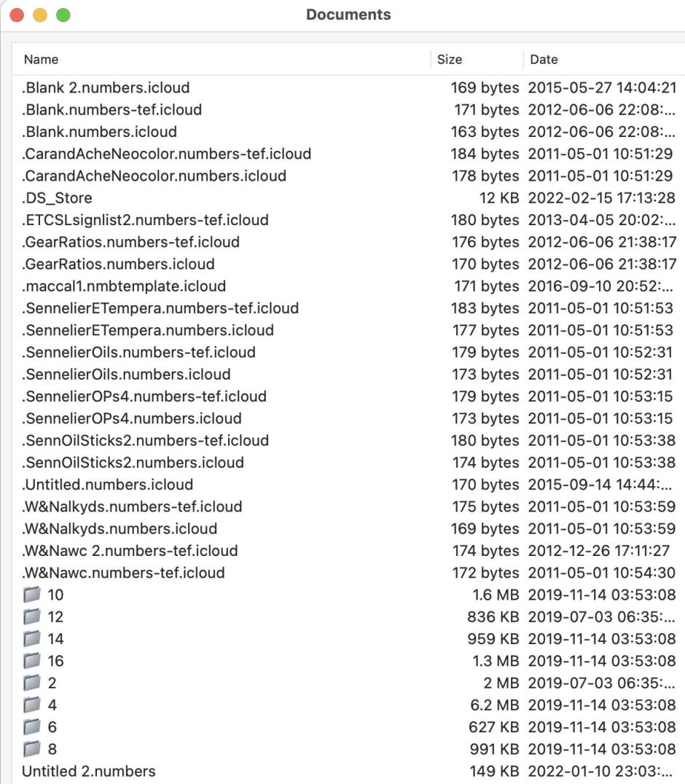
Task: Click the folder icon named 2
Action: click(31, 683)
